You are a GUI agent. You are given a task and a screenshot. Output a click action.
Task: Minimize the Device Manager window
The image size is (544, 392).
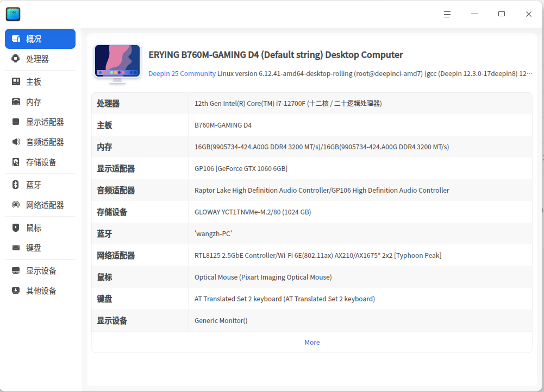coord(474,14)
